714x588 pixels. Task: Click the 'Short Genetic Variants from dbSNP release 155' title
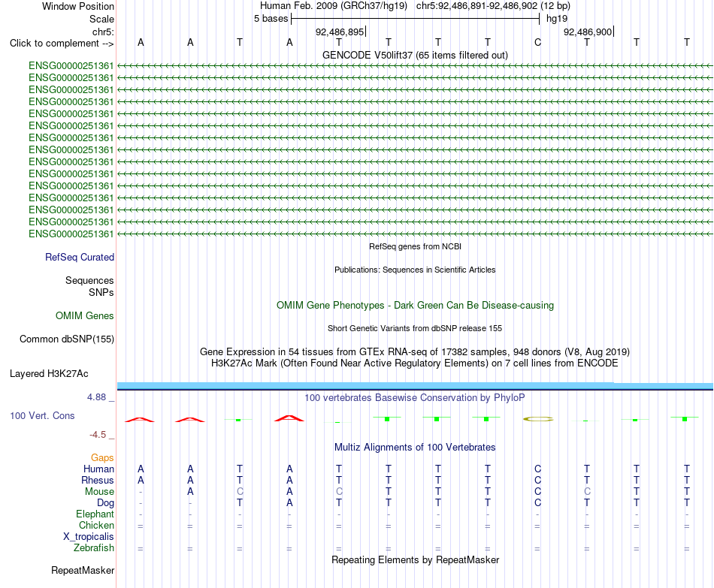click(x=415, y=328)
